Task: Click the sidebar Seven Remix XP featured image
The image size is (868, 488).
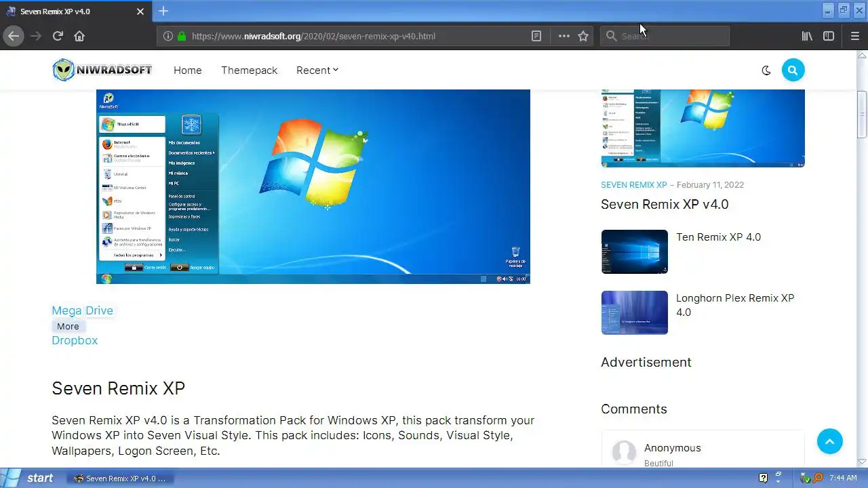Action: click(703, 128)
